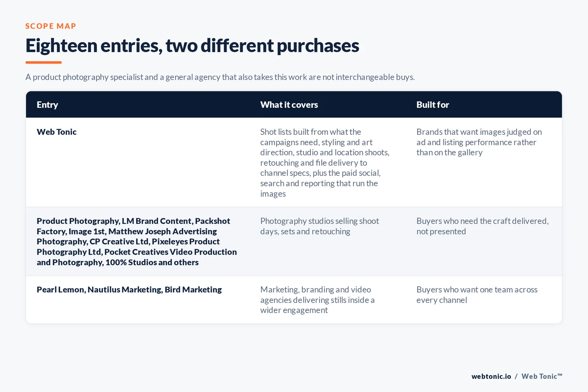Click 100% Studios and others text line

click(x=152, y=262)
